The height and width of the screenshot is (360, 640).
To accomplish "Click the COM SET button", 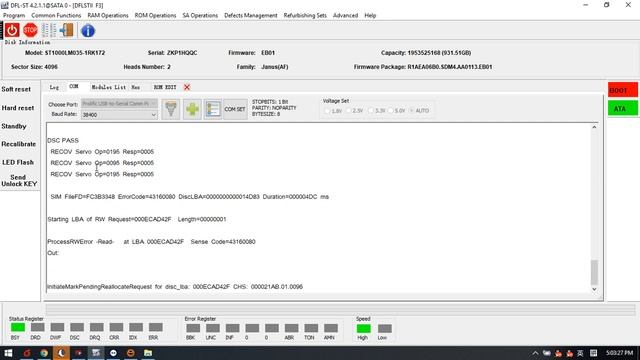I will coord(235,109).
